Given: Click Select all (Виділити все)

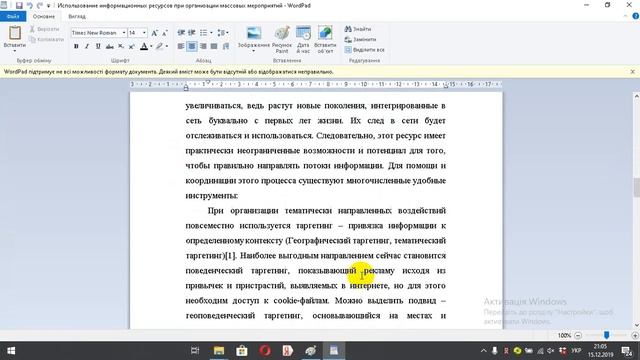Looking at the screenshot, I should coord(364,50).
